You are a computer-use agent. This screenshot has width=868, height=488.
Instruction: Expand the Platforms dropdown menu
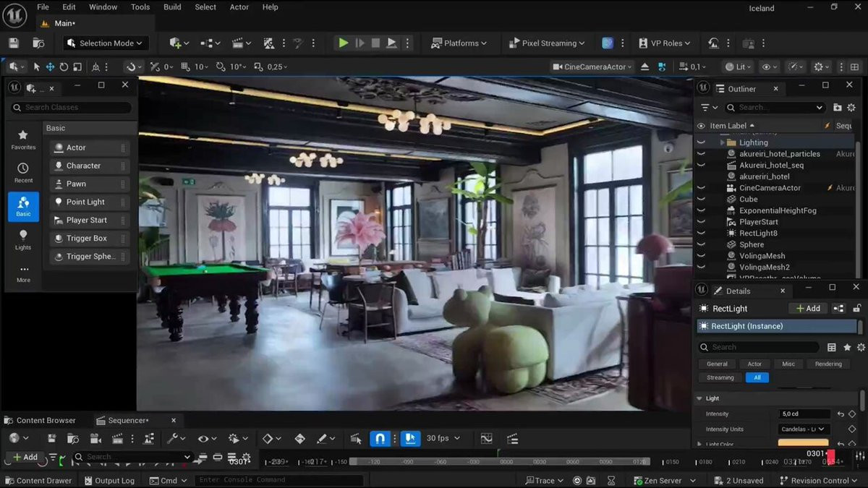coord(459,43)
